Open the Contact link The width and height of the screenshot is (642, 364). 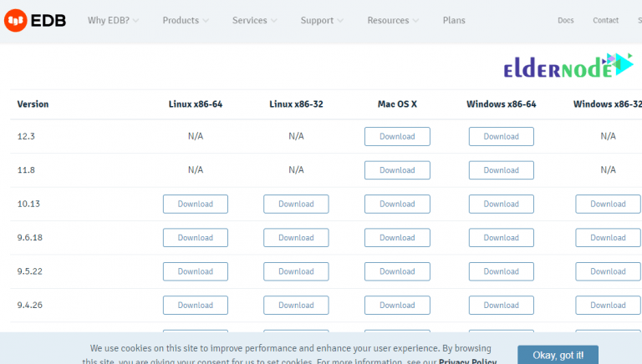pos(605,20)
